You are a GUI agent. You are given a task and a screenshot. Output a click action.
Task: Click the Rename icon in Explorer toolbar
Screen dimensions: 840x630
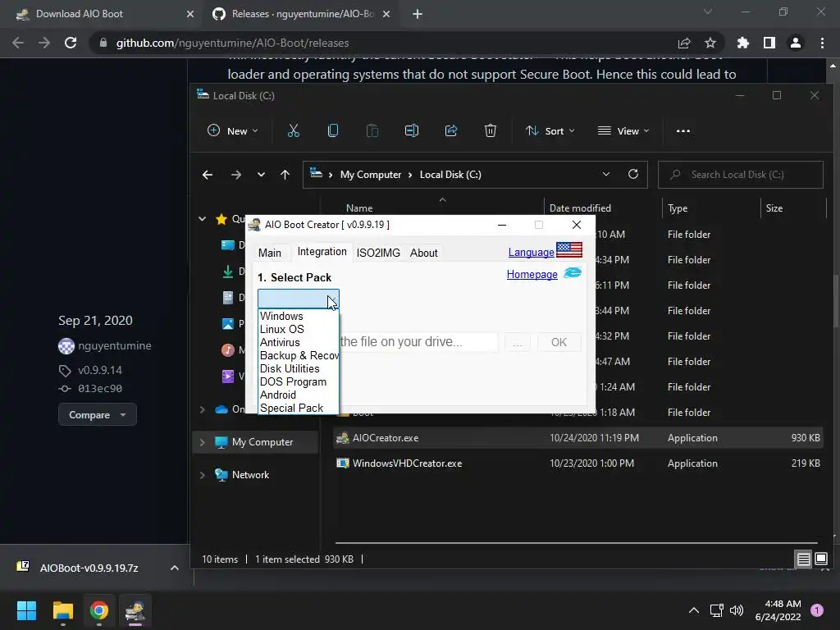[412, 130]
